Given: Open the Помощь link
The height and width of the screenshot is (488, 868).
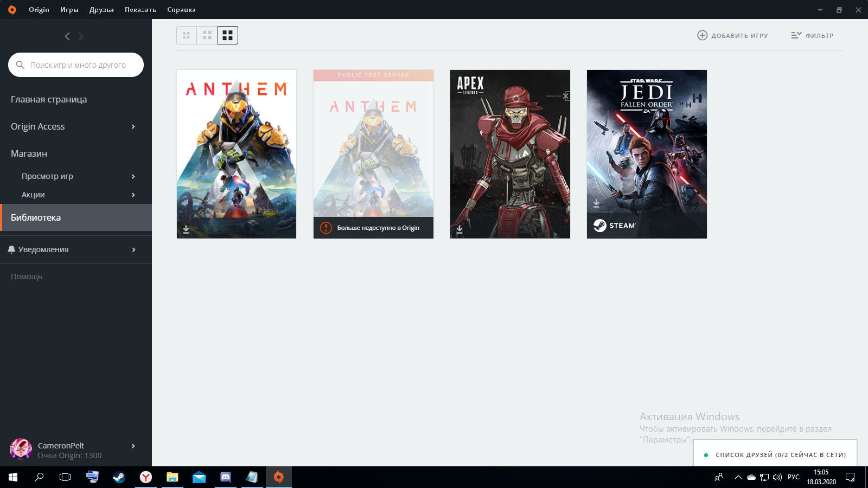Looking at the screenshot, I should [27, 277].
